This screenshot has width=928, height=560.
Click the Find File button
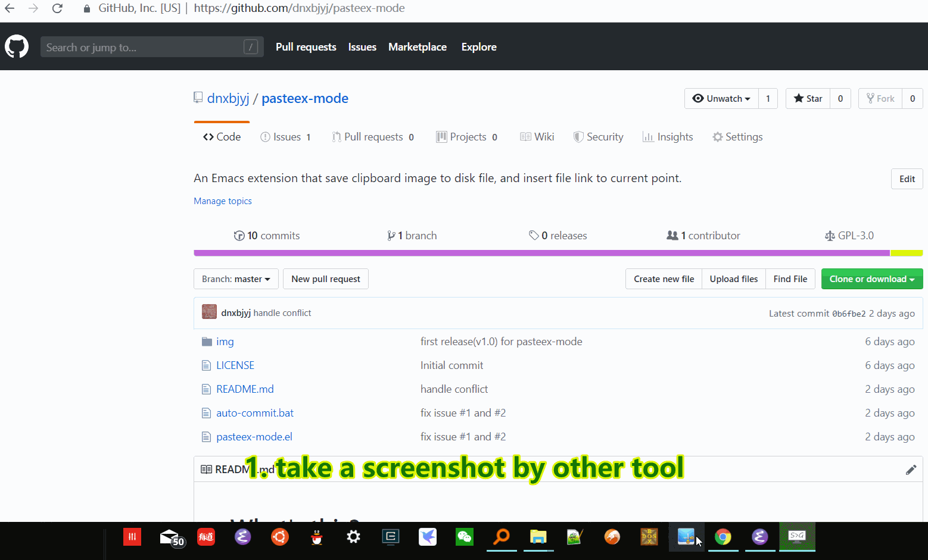click(790, 279)
